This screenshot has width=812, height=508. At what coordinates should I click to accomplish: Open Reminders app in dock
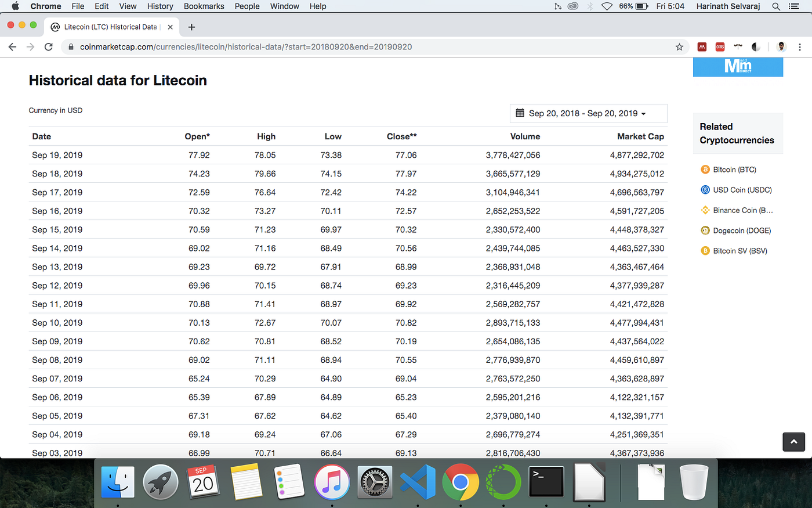[289, 482]
